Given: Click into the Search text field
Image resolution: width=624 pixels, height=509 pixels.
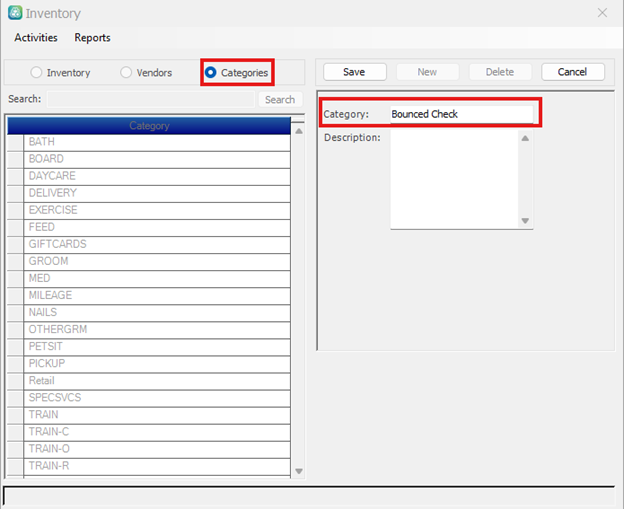Looking at the screenshot, I should click(150, 100).
